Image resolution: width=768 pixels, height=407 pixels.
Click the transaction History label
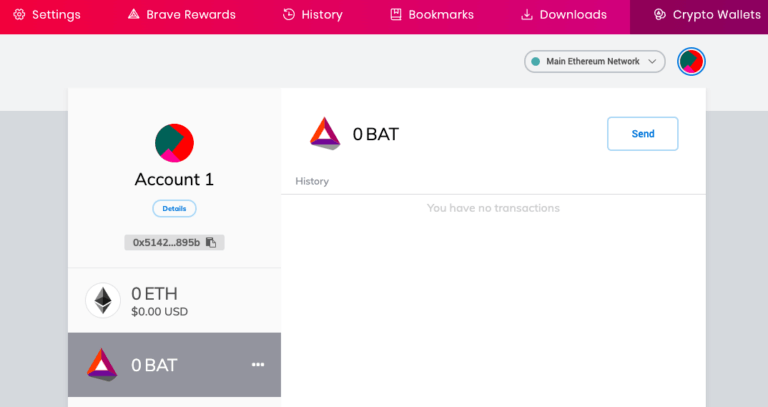click(312, 181)
